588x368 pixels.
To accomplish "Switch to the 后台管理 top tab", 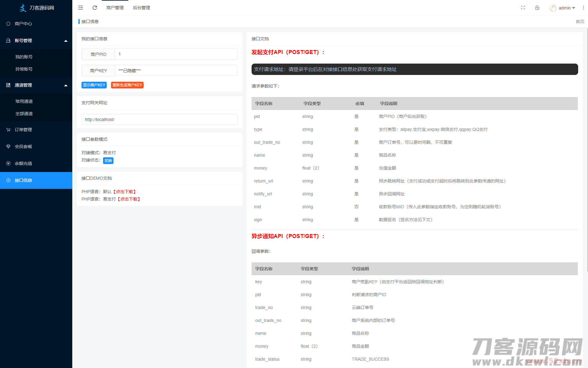I will tap(141, 8).
